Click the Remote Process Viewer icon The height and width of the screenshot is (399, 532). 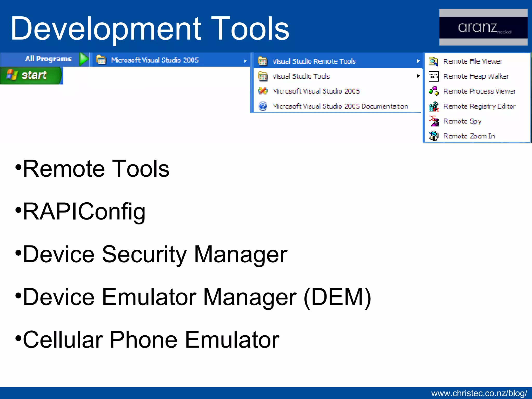coord(434,91)
